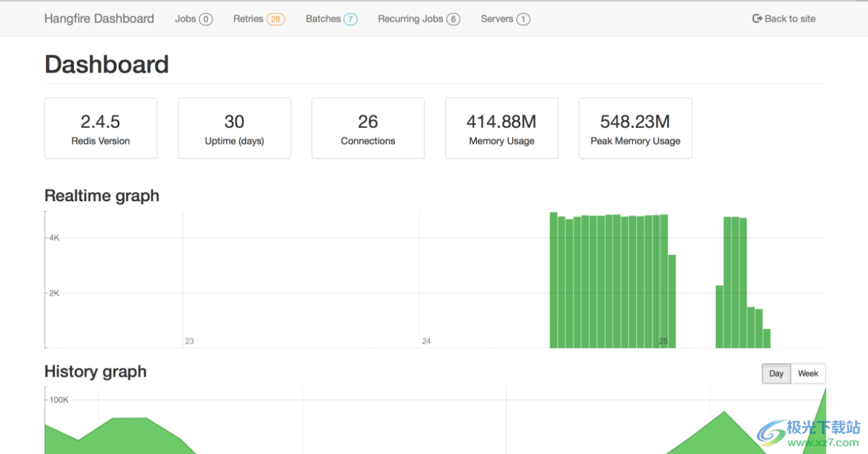Open the Batches tab
Screen dimensions: 868x454
[x=331, y=19]
